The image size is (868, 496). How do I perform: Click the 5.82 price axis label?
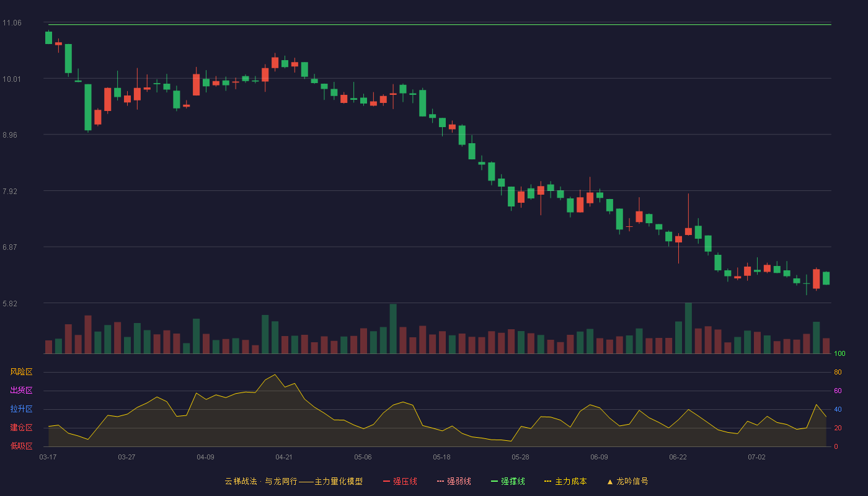click(x=10, y=303)
